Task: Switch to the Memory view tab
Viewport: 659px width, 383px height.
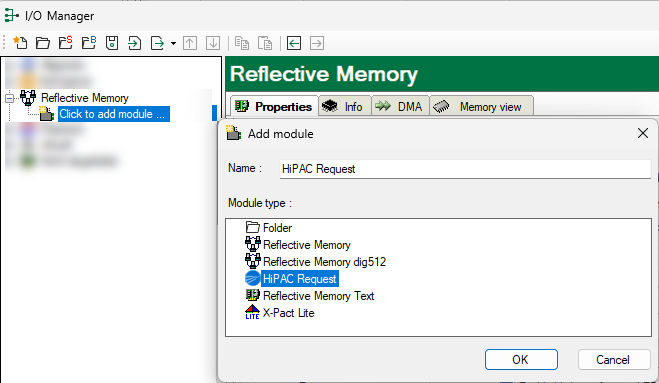Action: (x=482, y=106)
